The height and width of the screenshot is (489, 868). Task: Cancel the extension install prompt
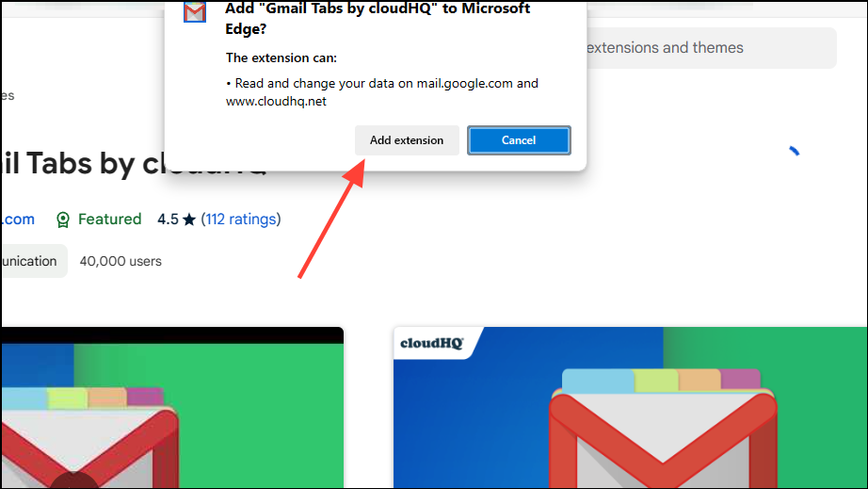[x=519, y=140]
